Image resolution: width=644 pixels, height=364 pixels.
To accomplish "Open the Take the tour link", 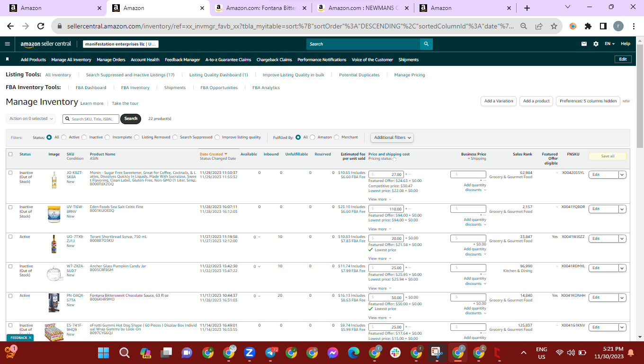I will (x=125, y=103).
